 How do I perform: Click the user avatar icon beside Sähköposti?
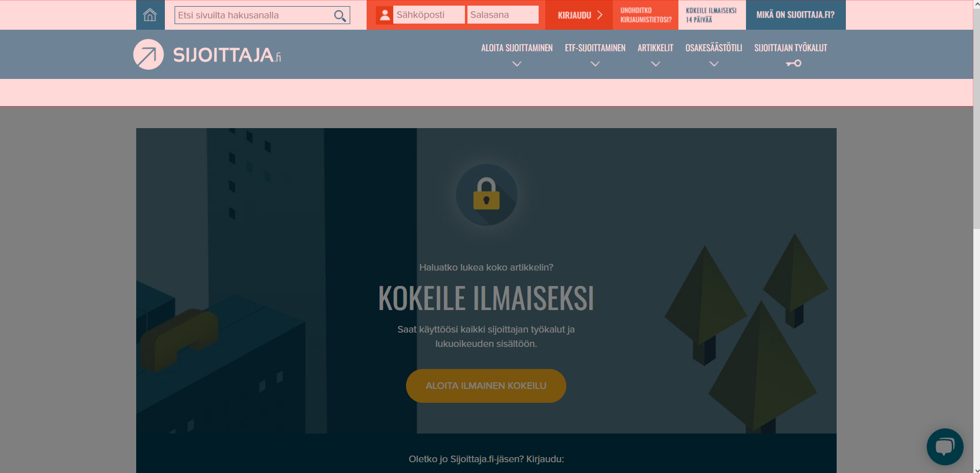(x=385, y=15)
